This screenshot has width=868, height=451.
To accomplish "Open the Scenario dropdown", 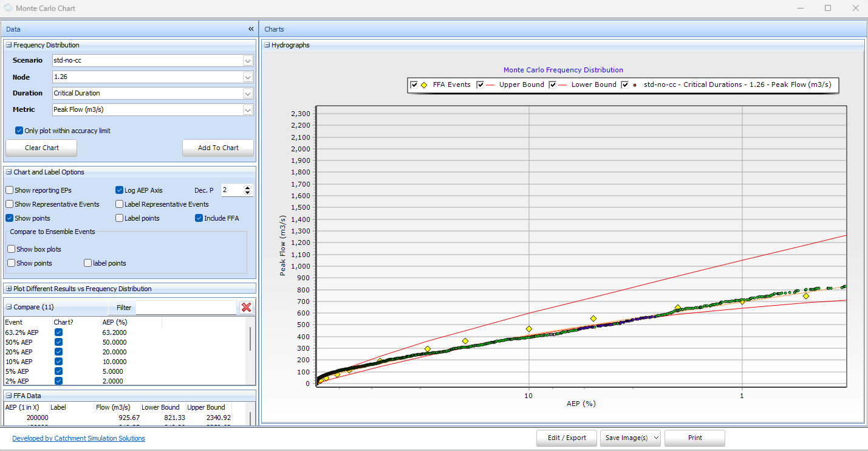I will tap(247, 61).
